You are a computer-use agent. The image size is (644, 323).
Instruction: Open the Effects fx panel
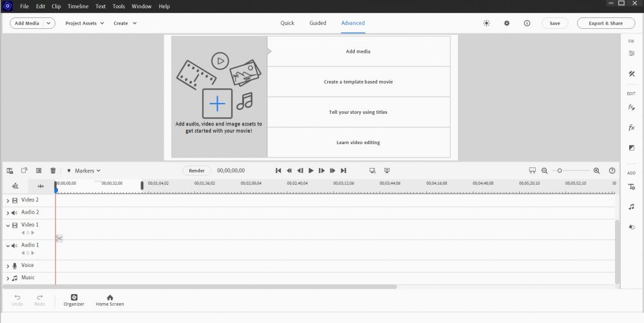[632, 128]
